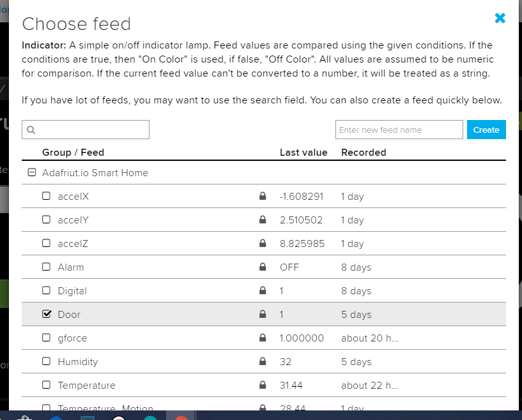This screenshot has height=420, width=522.
Task: Uncheck the Door feed checkbox
Action: pyautogui.click(x=46, y=314)
